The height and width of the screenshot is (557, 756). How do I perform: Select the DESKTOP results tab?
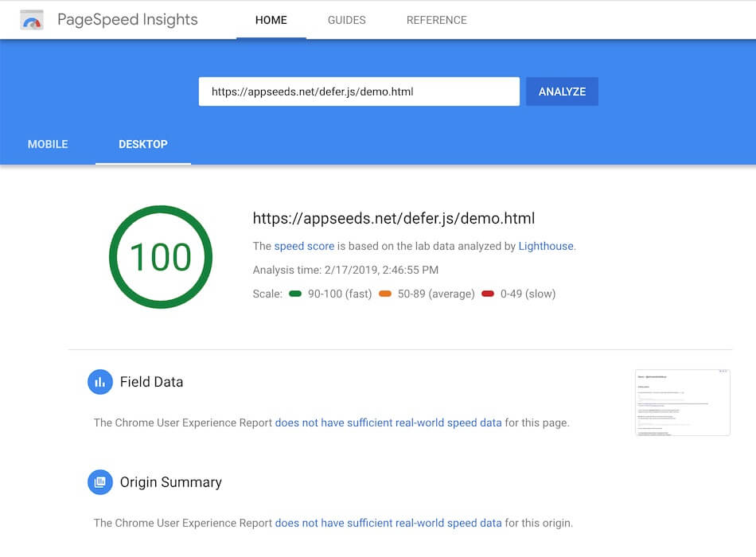tap(143, 144)
